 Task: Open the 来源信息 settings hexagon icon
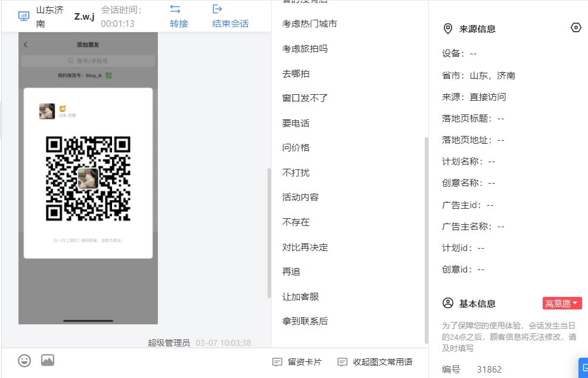[575, 27]
